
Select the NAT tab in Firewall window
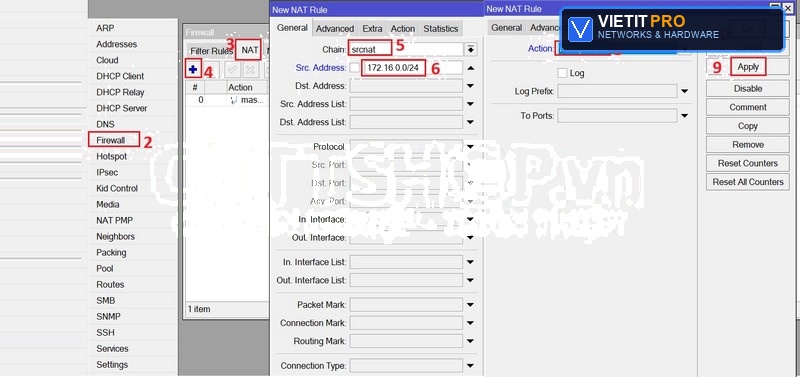[250, 51]
